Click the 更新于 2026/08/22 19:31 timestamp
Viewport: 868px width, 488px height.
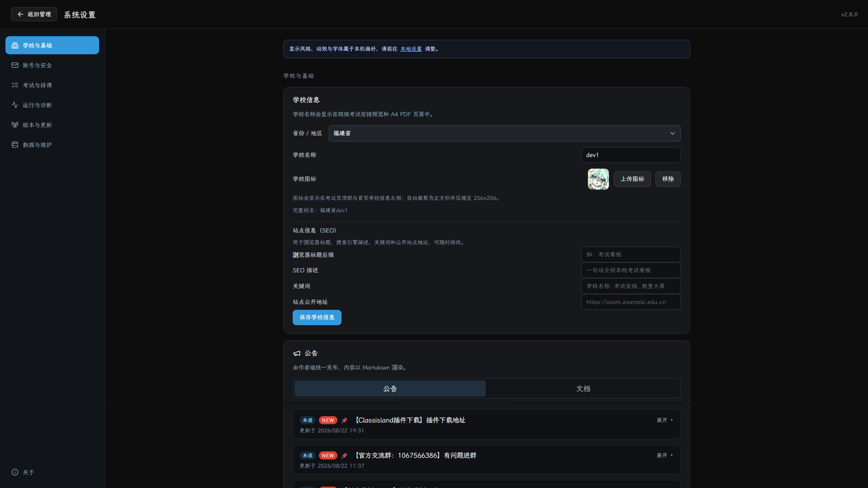tap(332, 431)
